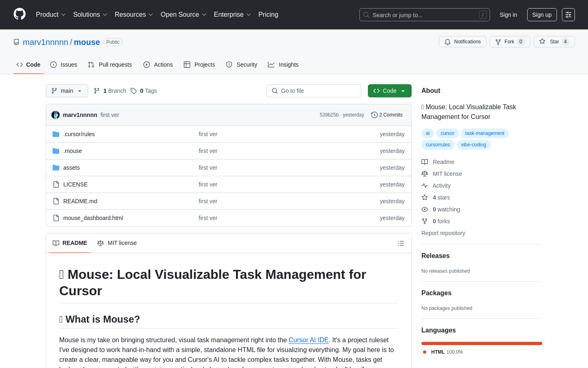Open the Pull requests tab
Image resolution: width=588 pixels, height=368 pixels.
[x=110, y=65]
